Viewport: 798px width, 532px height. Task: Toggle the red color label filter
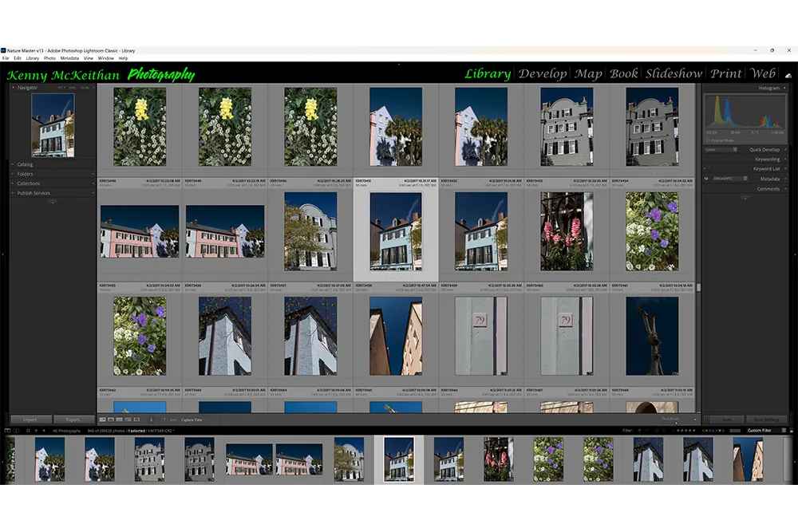pos(703,430)
